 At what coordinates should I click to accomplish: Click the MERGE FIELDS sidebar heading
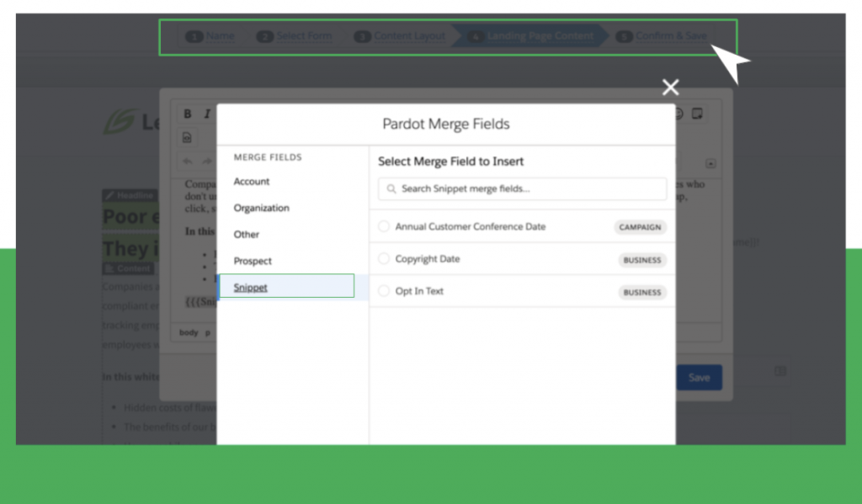click(x=268, y=157)
